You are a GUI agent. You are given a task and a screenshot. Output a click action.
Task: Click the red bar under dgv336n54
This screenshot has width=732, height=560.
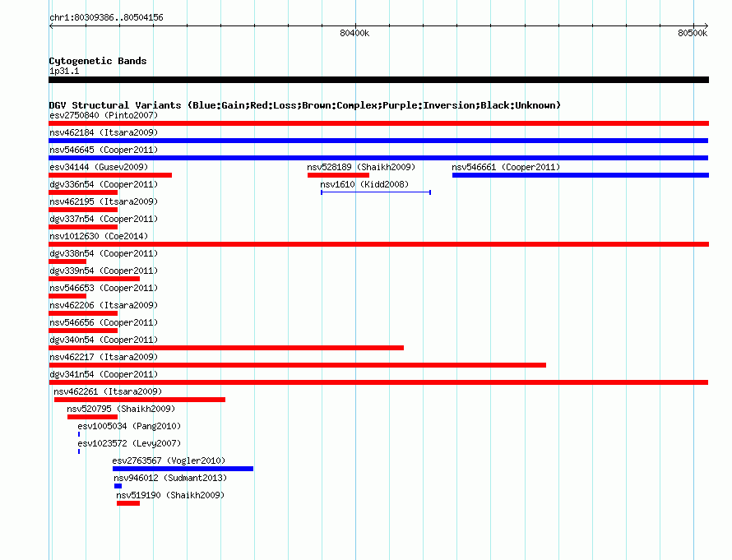pyautogui.click(x=83, y=192)
